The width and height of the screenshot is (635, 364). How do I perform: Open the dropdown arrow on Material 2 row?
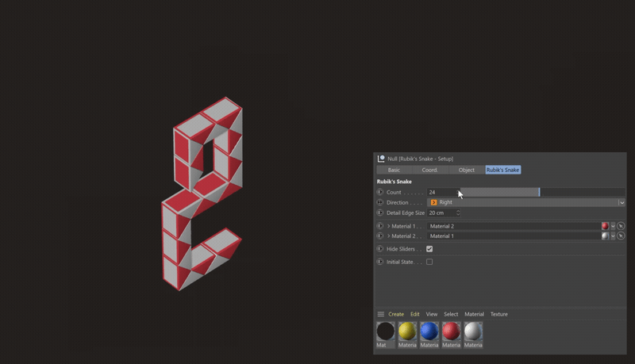point(613,236)
